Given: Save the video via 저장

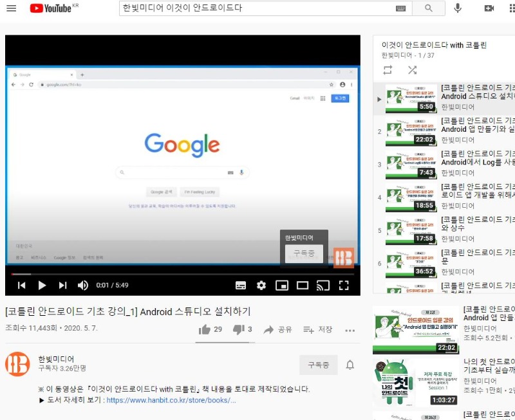Looking at the screenshot, I should (x=317, y=329).
